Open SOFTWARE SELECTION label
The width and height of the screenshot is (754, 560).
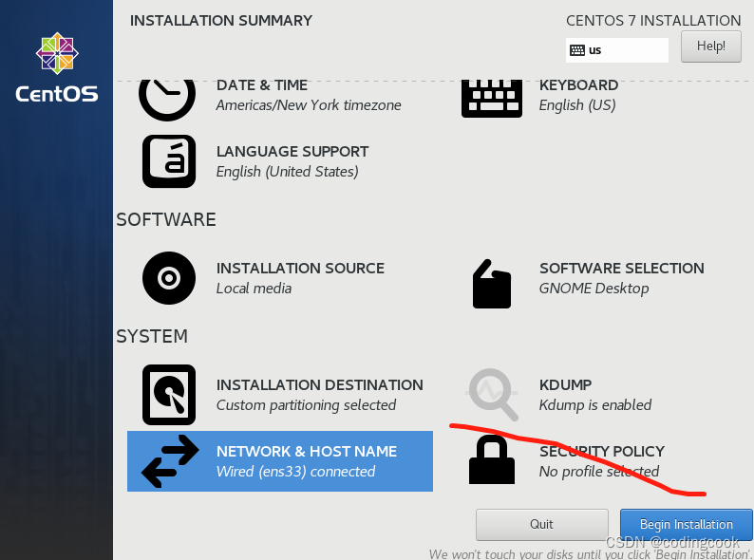point(621,269)
